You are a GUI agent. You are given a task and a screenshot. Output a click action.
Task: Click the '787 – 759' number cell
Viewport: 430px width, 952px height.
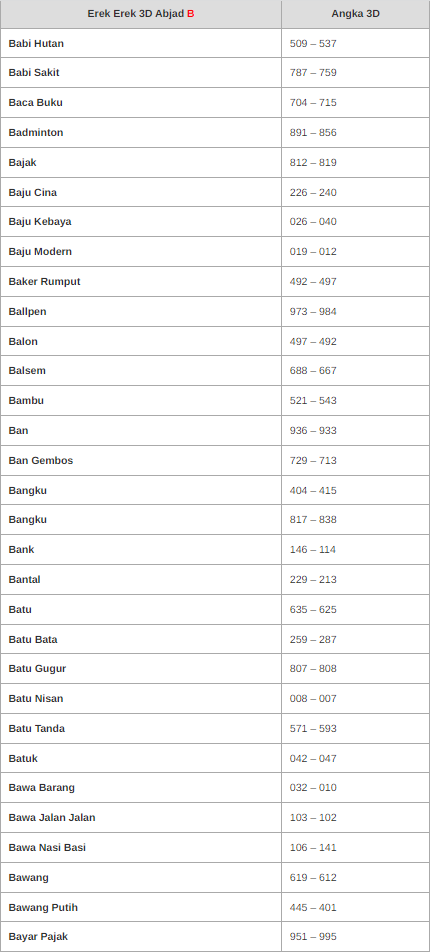coord(313,73)
